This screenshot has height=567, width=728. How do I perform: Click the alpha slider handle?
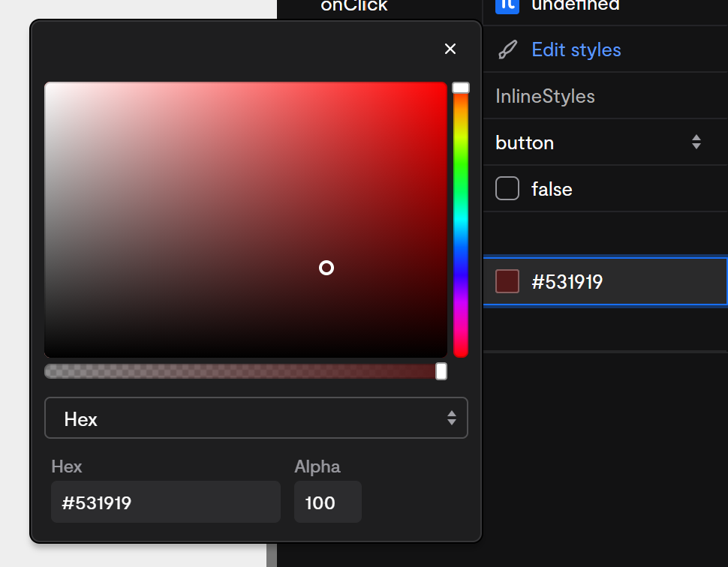click(x=441, y=372)
